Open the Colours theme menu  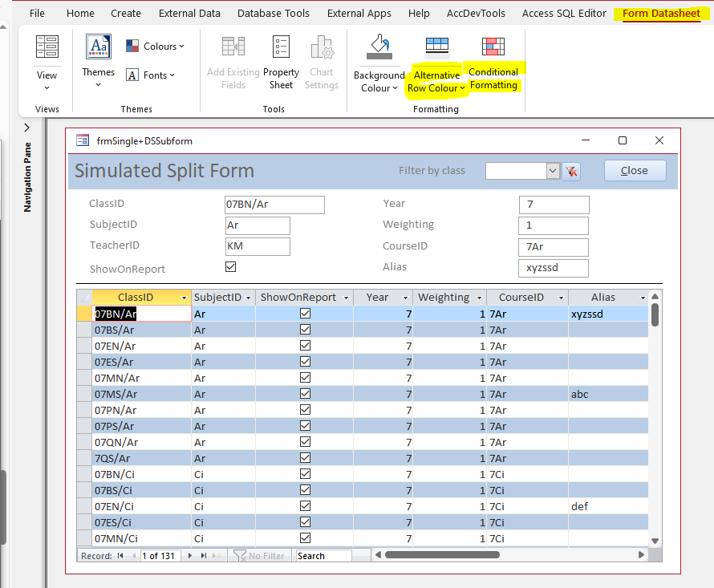pos(156,46)
